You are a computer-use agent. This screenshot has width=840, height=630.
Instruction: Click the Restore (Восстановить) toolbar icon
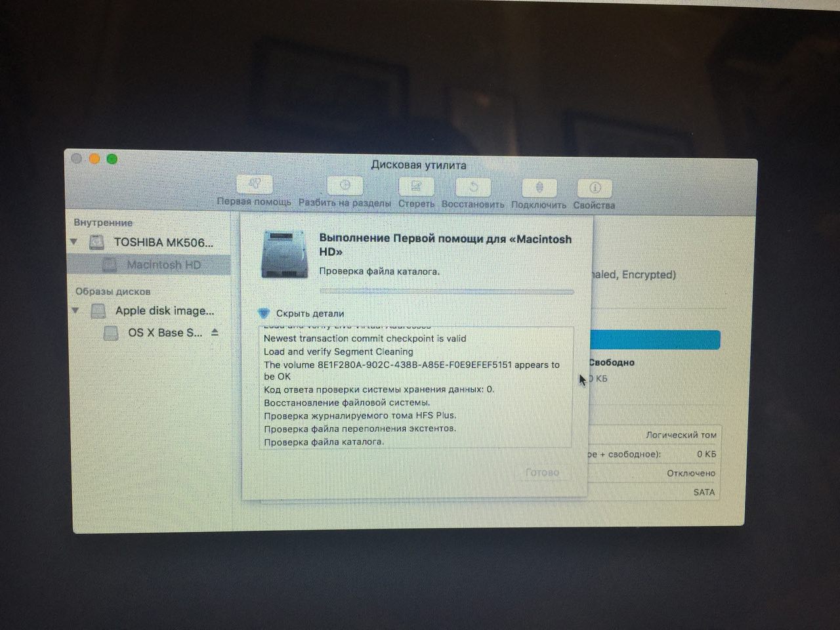(x=472, y=187)
